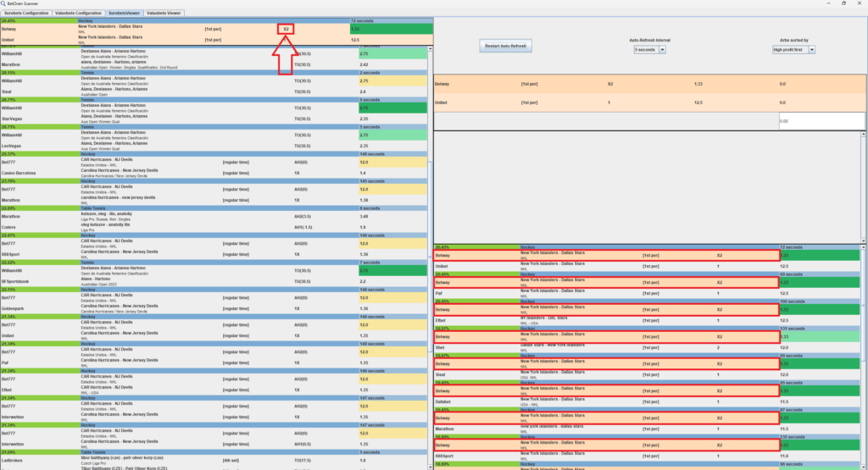Open the Auto-Refresh Interval dropdown
This screenshot has width=868, height=470.
[649, 50]
